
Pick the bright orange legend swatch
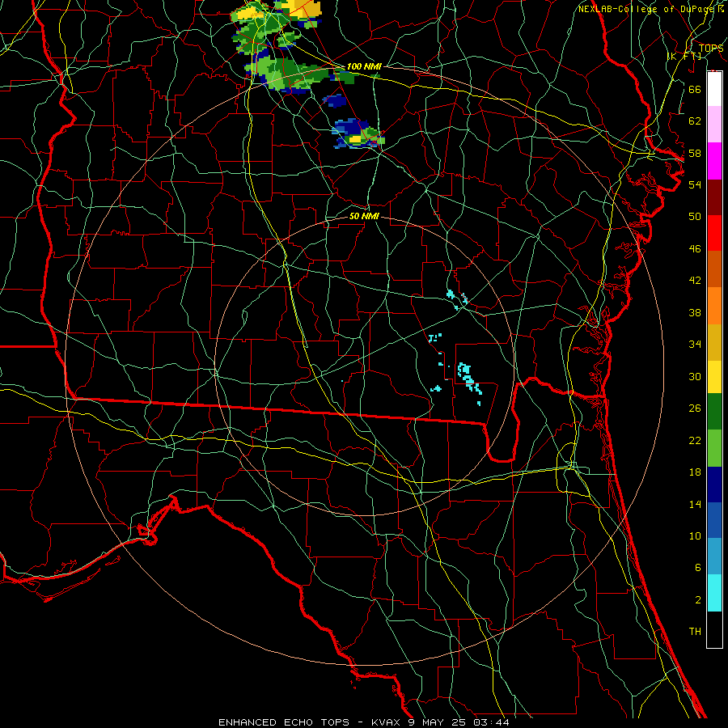714,306
